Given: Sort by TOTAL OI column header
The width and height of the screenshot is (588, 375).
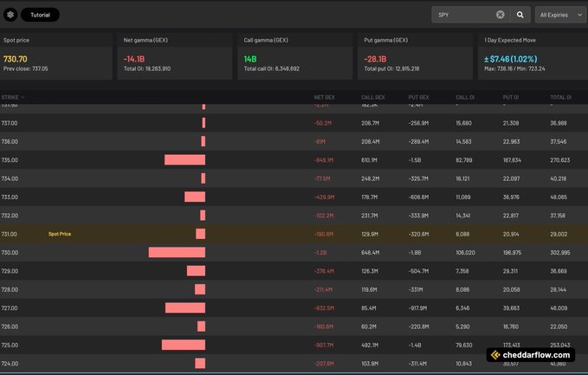Looking at the screenshot, I should click(561, 97).
